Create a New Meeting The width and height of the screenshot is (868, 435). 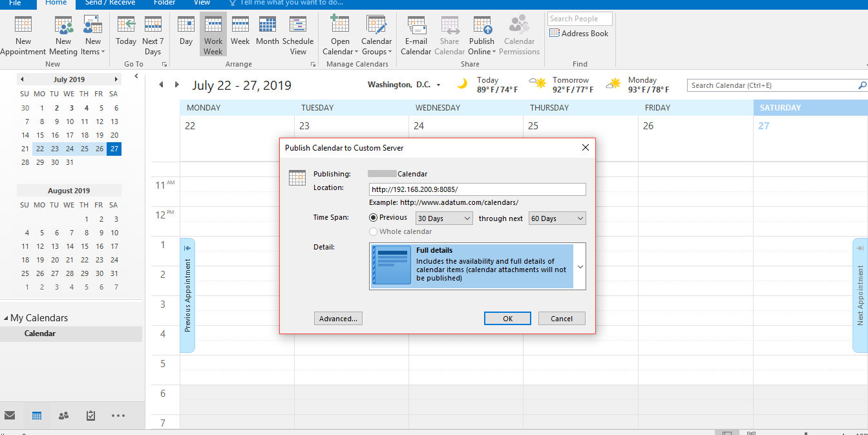click(63, 36)
